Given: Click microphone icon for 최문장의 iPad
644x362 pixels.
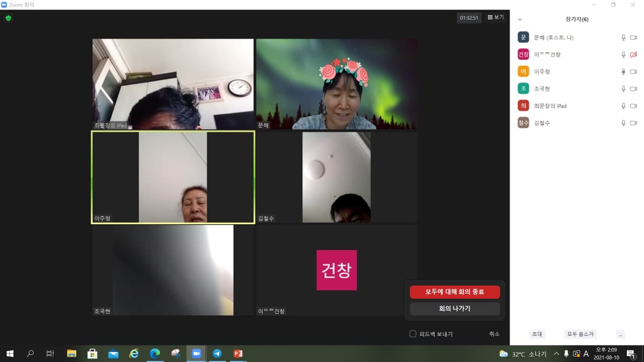Looking at the screenshot, I should (623, 106).
